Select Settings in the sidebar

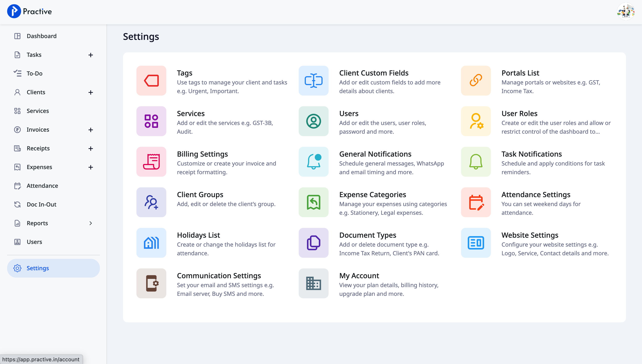point(38,268)
